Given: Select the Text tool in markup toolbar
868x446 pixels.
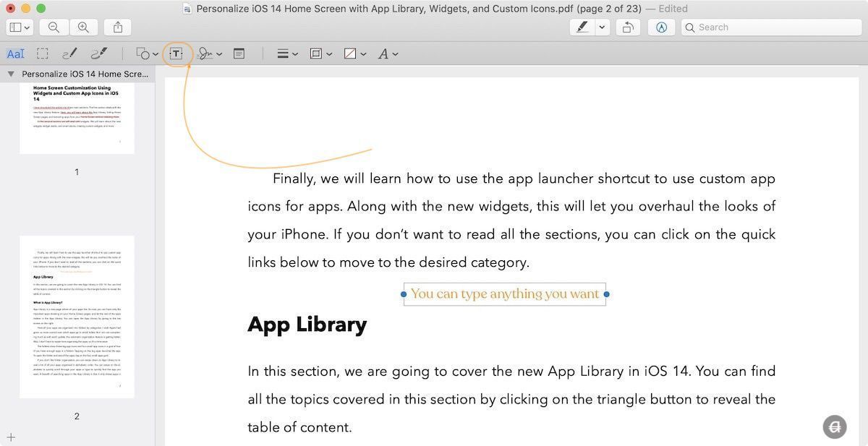Looking at the screenshot, I should point(176,53).
